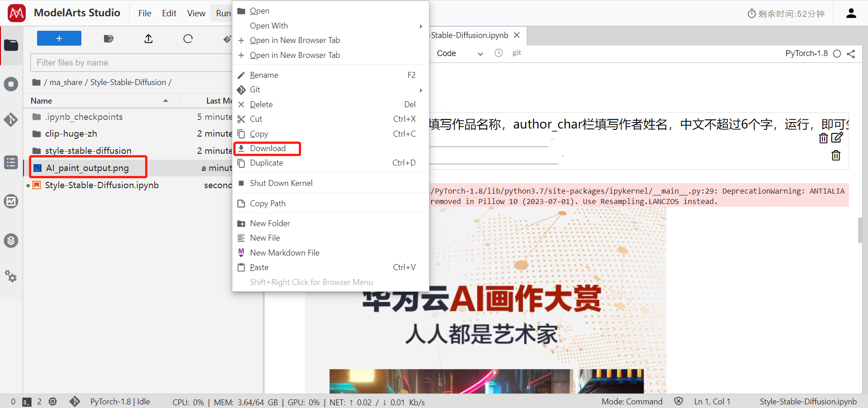Screen dimensions: 868x408
Task: Open the file browser sidebar panel
Action: click(x=11, y=45)
